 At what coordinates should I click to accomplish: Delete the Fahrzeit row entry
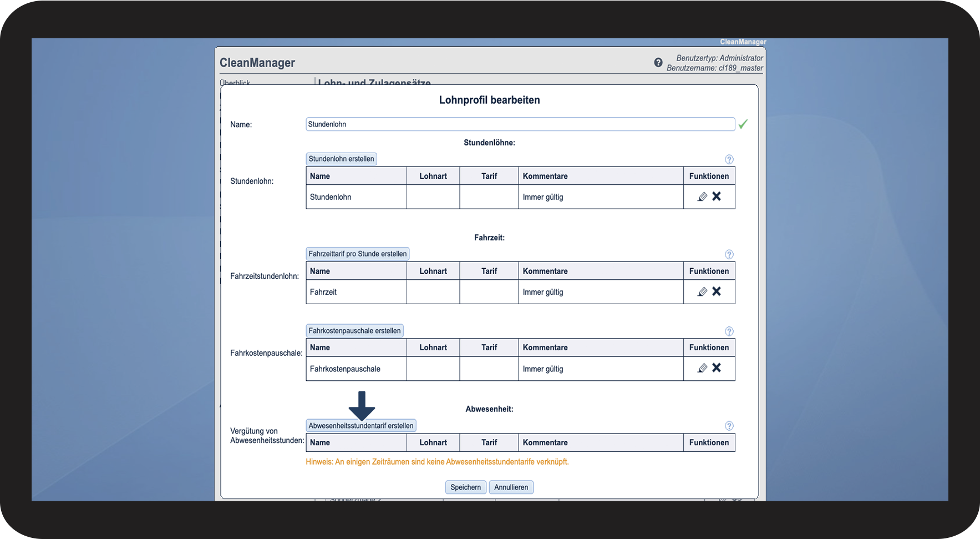pos(717,291)
